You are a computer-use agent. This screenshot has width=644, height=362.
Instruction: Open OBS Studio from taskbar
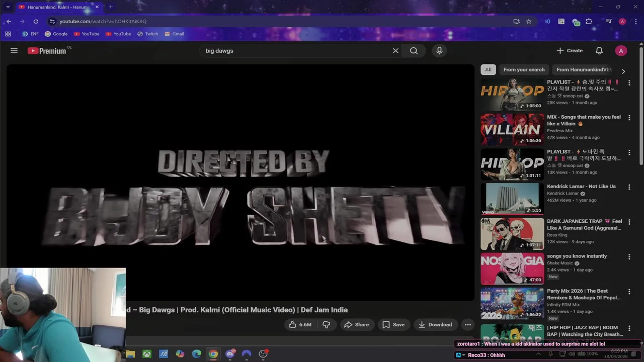pyautogui.click(x=263, y=354)
